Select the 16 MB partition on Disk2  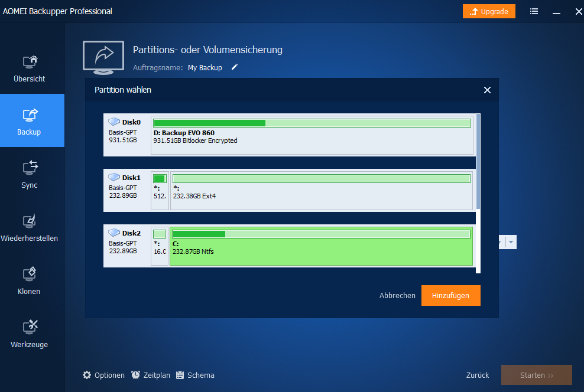(160, 246)
